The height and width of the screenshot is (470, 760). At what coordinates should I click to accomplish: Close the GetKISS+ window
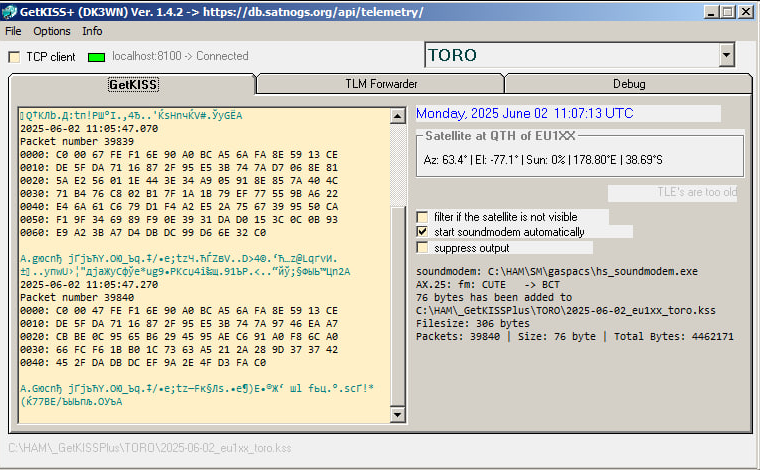coord(746,12)
